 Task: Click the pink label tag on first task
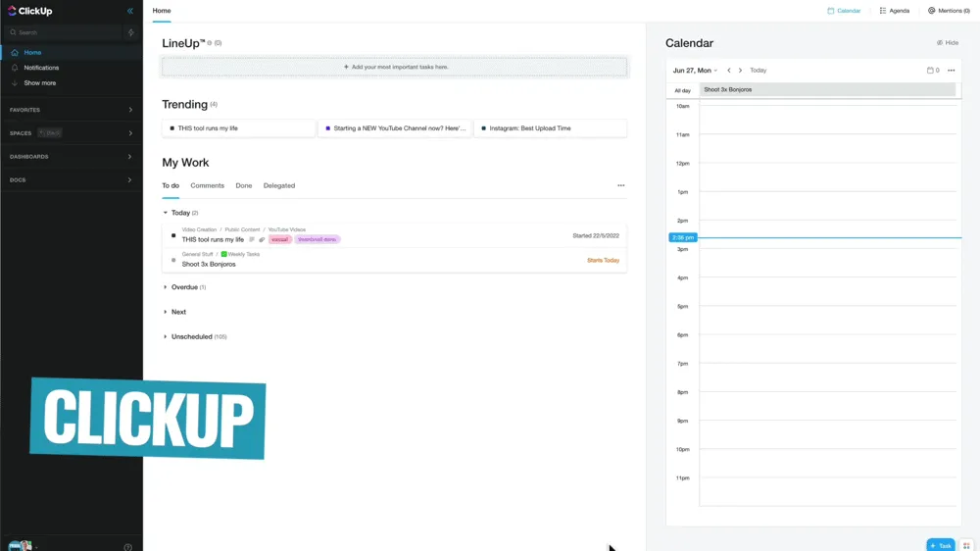point(280,239)
